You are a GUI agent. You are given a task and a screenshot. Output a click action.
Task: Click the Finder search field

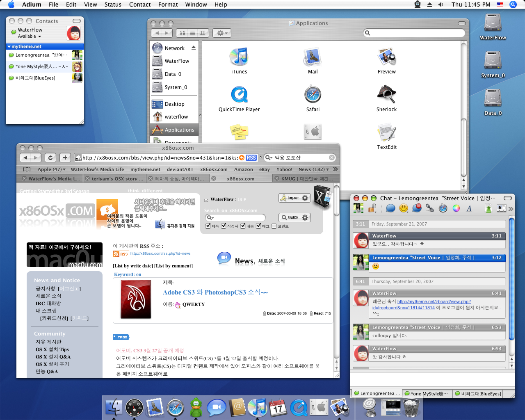(414, 33)
